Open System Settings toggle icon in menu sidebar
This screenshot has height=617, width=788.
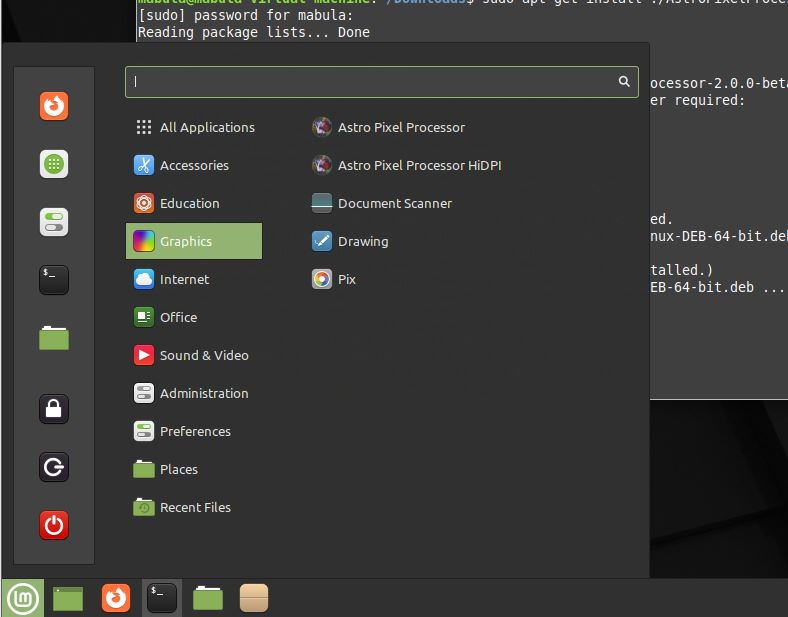(x=54, y=222)
